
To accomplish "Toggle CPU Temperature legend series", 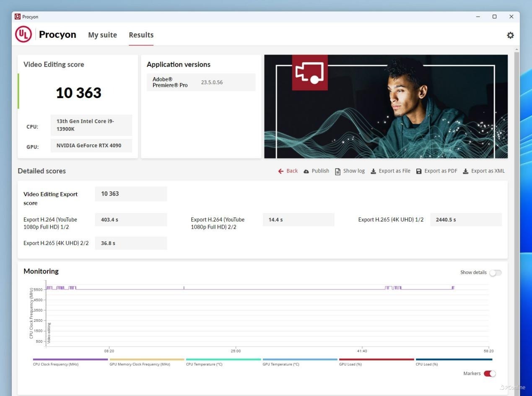I will pyautogui.click(x=223, y=360).
